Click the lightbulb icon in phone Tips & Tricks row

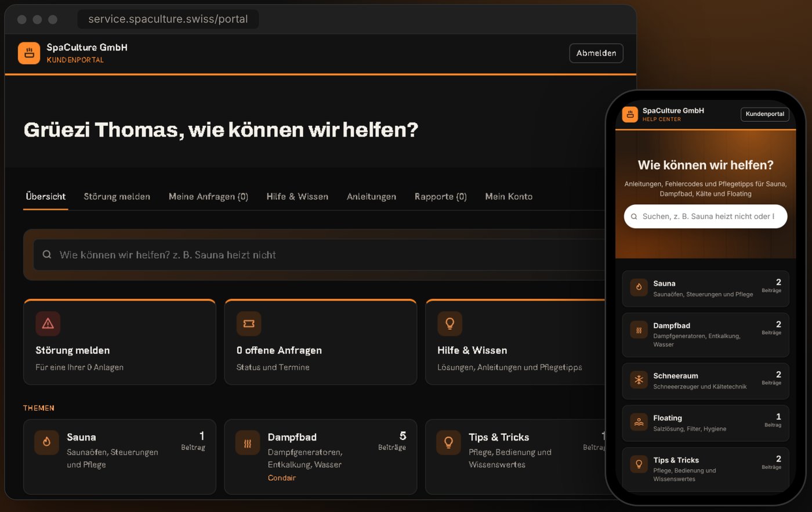tap(639, 464)
